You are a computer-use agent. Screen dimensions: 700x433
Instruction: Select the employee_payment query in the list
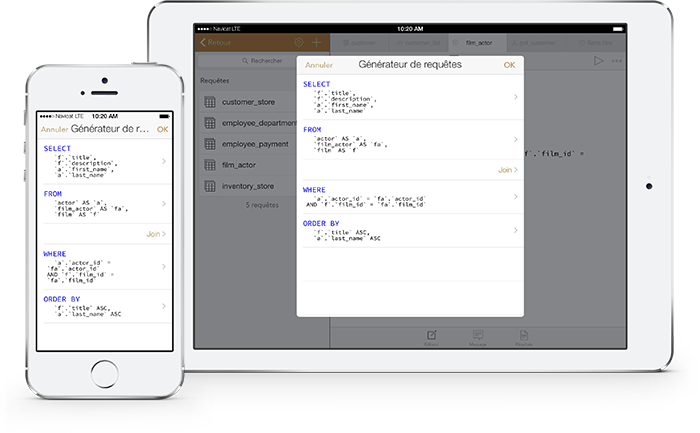point(255,144)
